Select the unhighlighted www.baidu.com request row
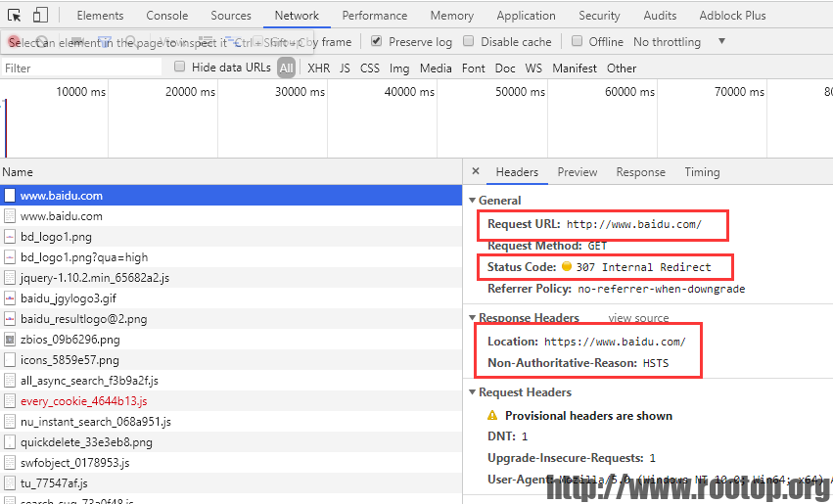Image resolution: width=833 pixels, height=504 pixels. (x=231, y=216)
